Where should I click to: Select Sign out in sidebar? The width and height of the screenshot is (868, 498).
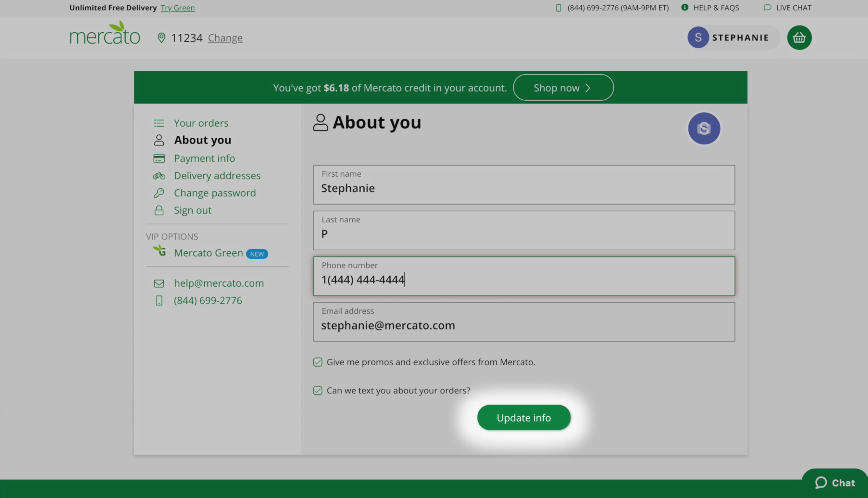tap(193, 210)
